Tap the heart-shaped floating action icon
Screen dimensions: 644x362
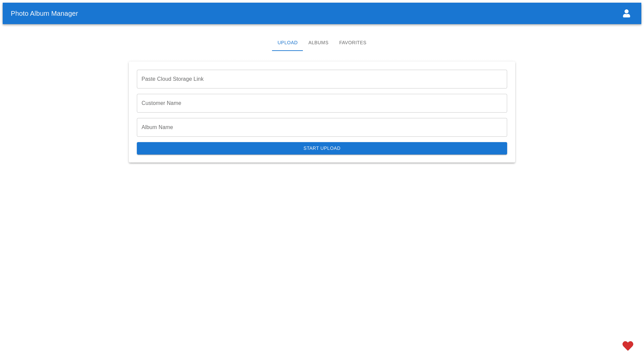(x=628, y=346)
